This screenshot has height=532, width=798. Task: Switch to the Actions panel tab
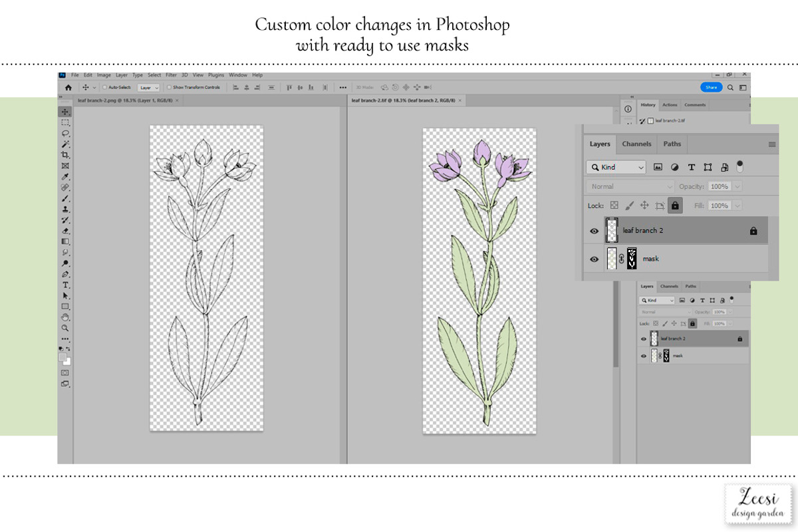click(x=670, y=104)
